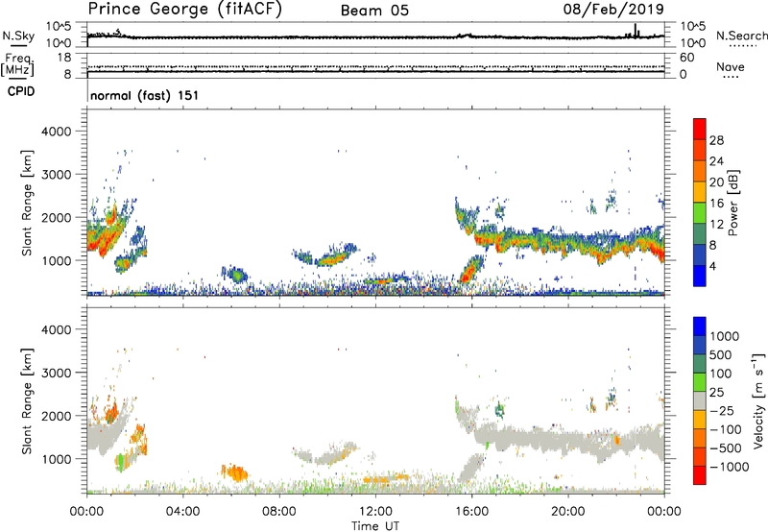768x532 pixels.
Task: Click the 'Velocity [m s⁻¹]' color bar label
Action: [x=758, y=400]
